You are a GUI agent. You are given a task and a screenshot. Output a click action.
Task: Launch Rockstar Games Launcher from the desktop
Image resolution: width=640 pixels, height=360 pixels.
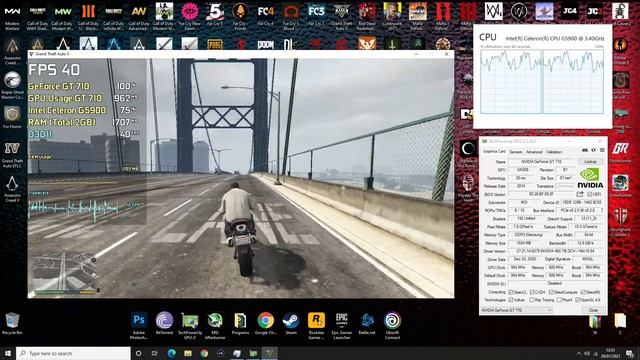click(x=316, y=325)
